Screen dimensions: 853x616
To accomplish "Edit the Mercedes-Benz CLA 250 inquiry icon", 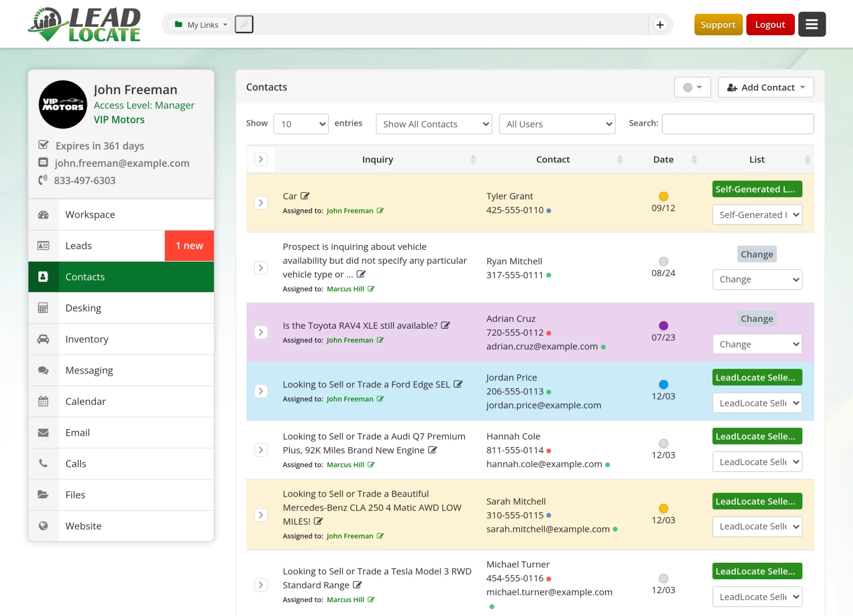I will click(318, 522).
